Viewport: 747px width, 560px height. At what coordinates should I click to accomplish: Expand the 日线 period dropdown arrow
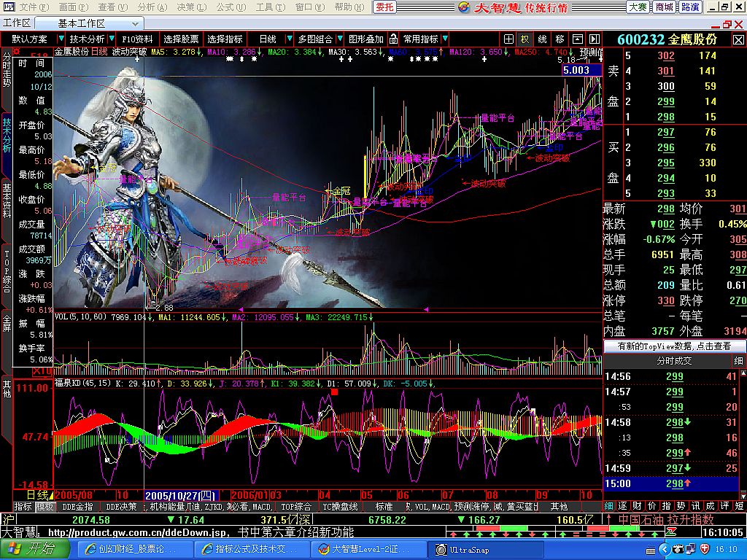[289, 39]
